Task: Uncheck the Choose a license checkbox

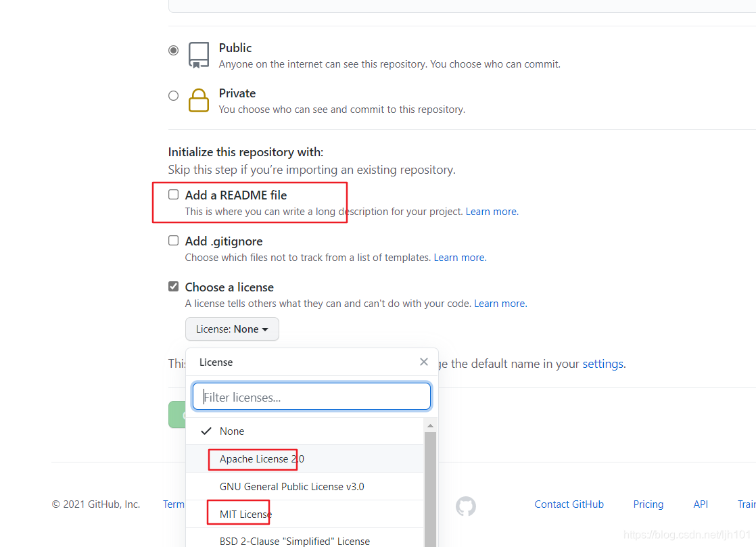Action: [x=174, y=286]
